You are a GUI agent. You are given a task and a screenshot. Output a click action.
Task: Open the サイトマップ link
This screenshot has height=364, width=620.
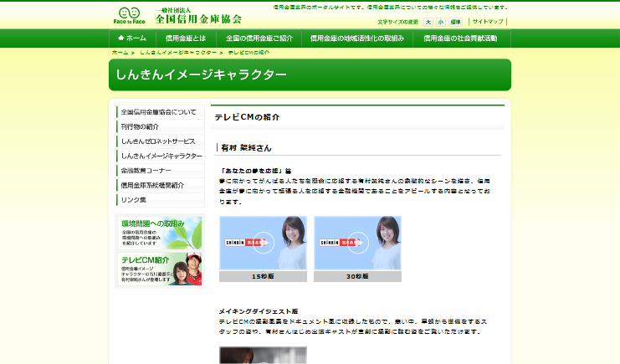point(488,22)
